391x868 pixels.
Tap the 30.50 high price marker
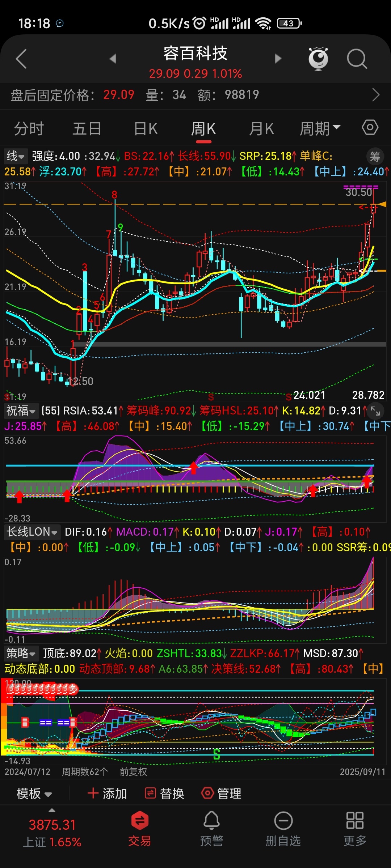pos(359,192)
